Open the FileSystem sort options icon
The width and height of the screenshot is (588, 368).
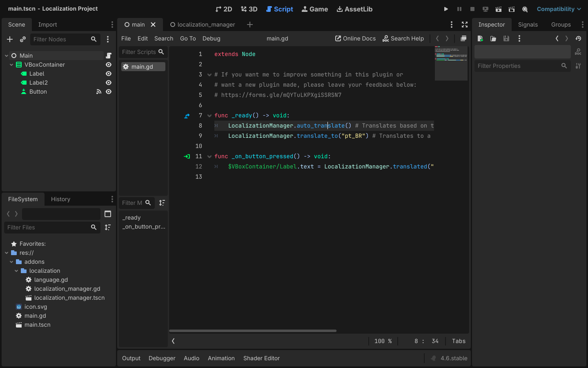(108, 227)
